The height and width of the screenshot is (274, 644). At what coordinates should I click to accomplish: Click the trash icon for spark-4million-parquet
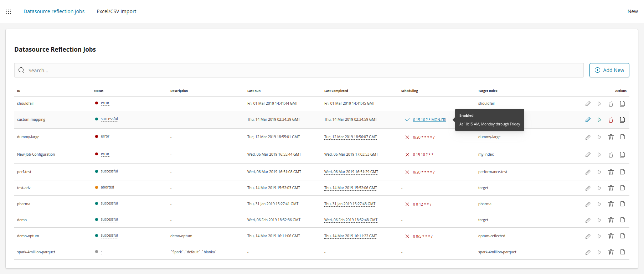coord(610,252)
